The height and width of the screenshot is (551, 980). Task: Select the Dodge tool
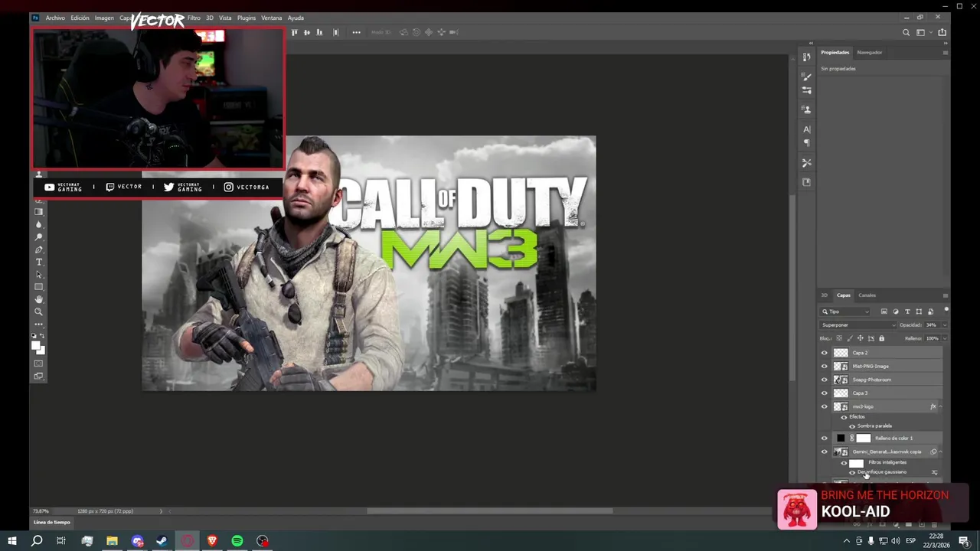[39, 237]
